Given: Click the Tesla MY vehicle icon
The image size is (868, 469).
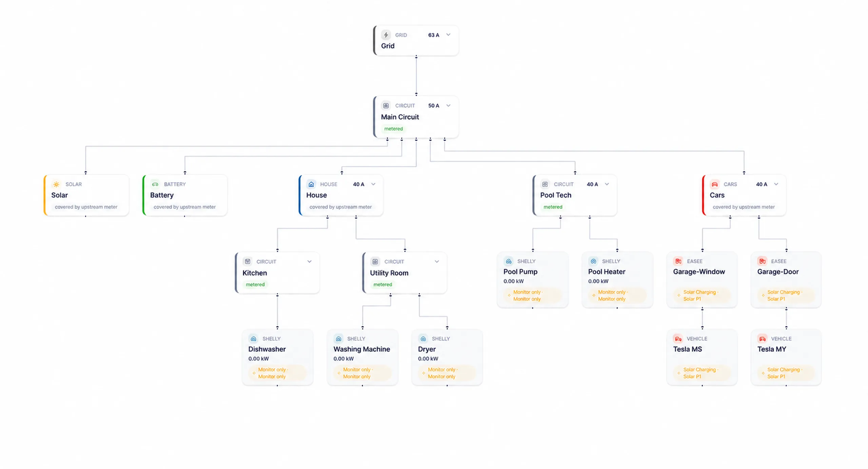Looking at the screenshot, I should tap(763, 339).
